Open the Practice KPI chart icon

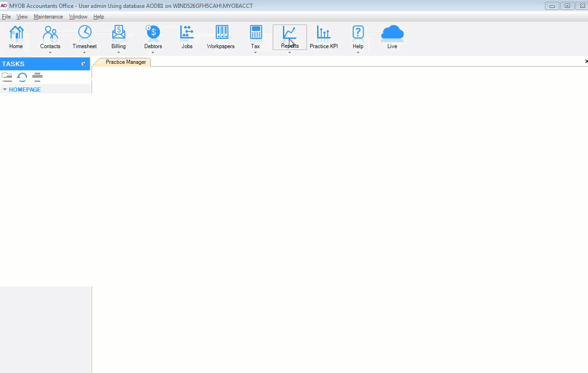click(324, 33)
